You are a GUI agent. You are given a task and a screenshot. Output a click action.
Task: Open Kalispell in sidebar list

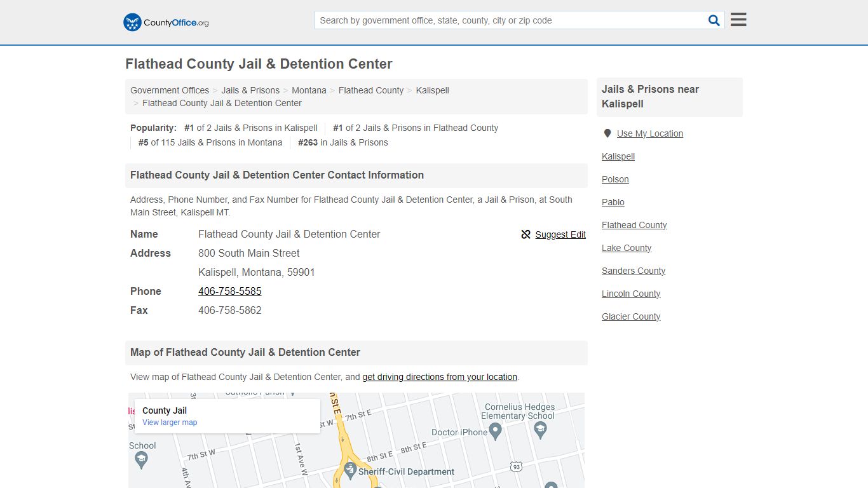pos(618,156)
